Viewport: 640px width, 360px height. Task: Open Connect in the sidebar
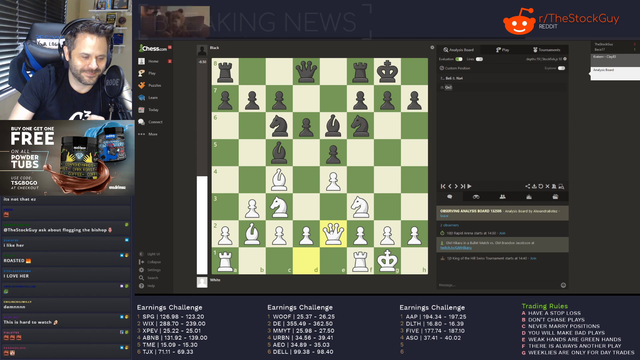[x=151, y=122]
